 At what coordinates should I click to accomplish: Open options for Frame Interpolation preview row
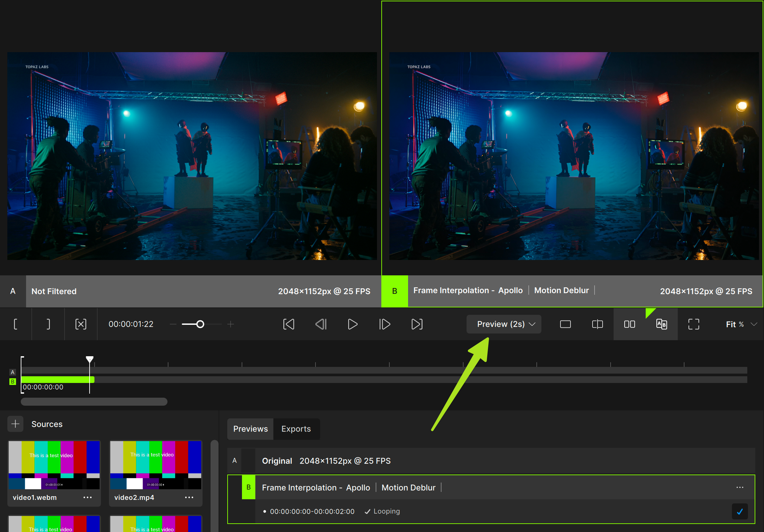point(740,488)
